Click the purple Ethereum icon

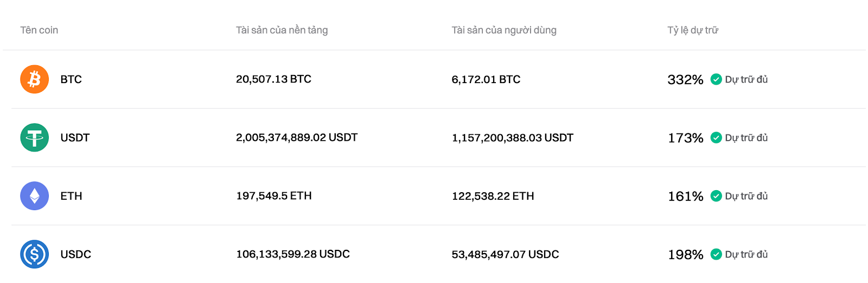point(35,196)
